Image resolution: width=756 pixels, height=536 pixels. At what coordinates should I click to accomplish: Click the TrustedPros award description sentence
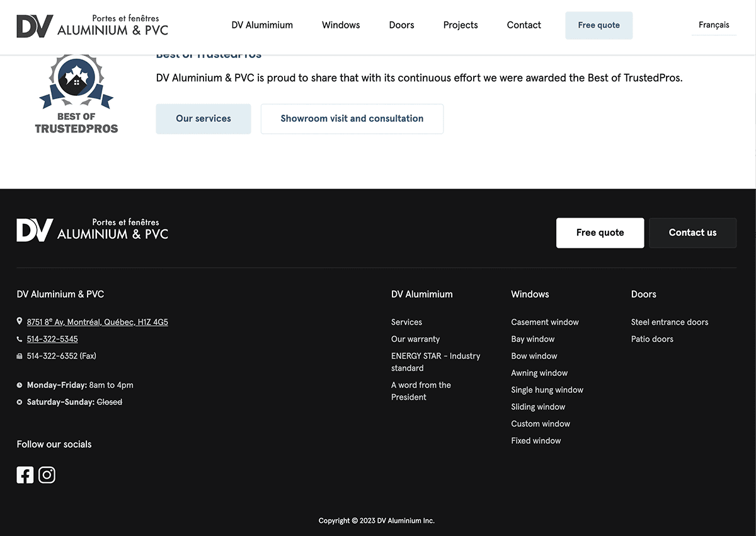420,78
